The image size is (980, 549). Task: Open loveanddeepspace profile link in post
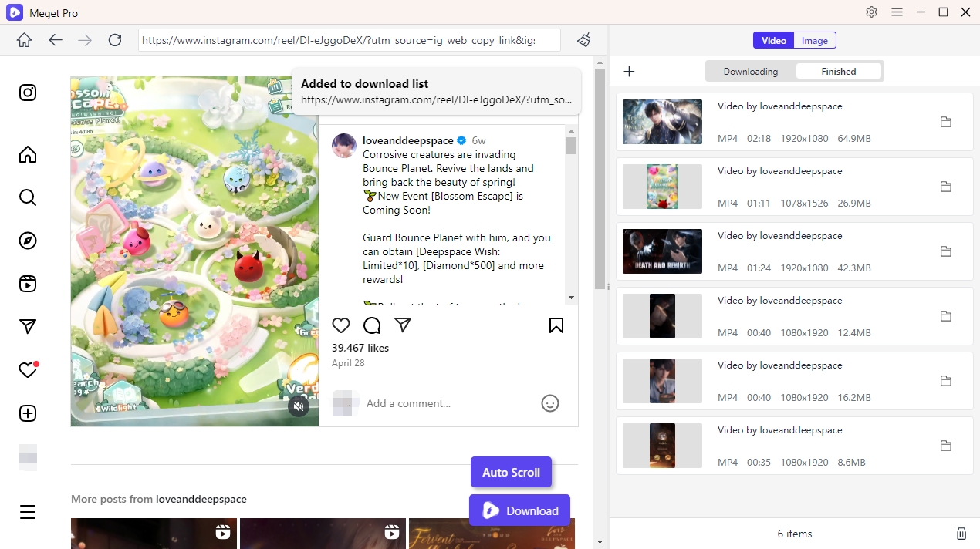pos(408,140)
